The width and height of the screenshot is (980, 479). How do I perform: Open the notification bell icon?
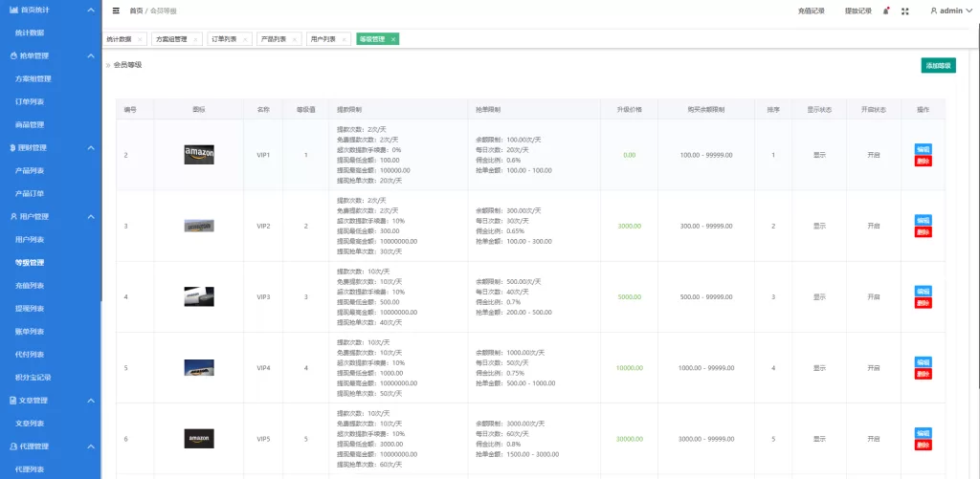click(x=885, y=11)
